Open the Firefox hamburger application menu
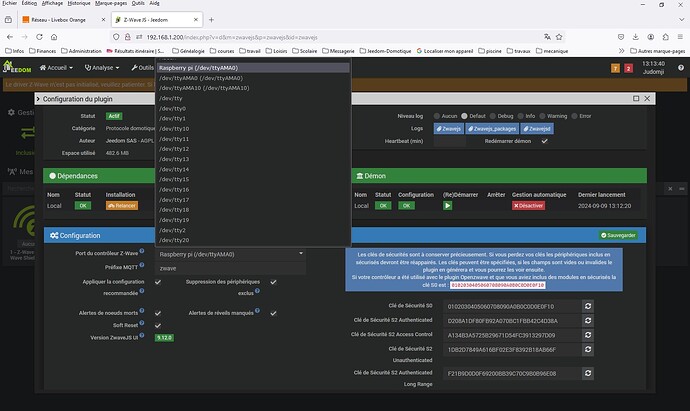The image size is (690, 411). (680, 37)
